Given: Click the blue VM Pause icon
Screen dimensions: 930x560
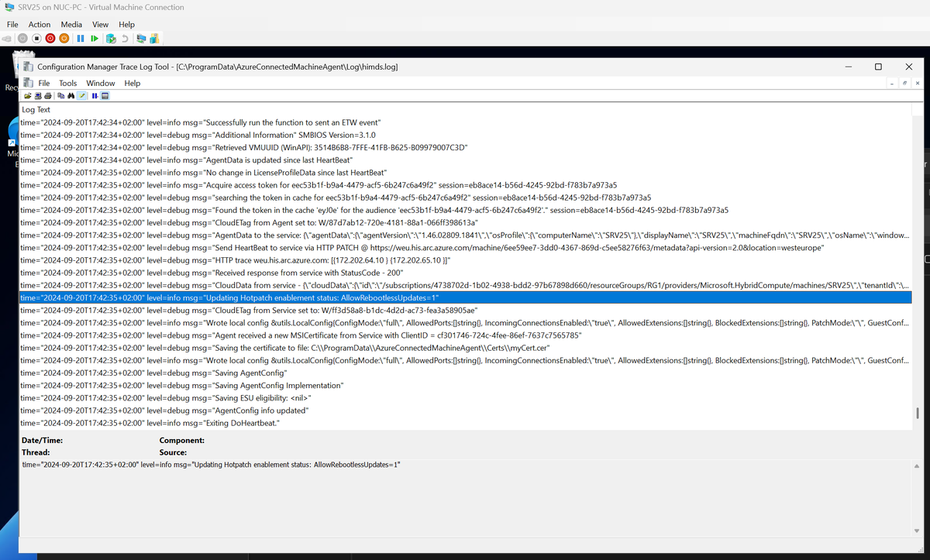Looking at the screenshot, I should (x=81, y=39).
